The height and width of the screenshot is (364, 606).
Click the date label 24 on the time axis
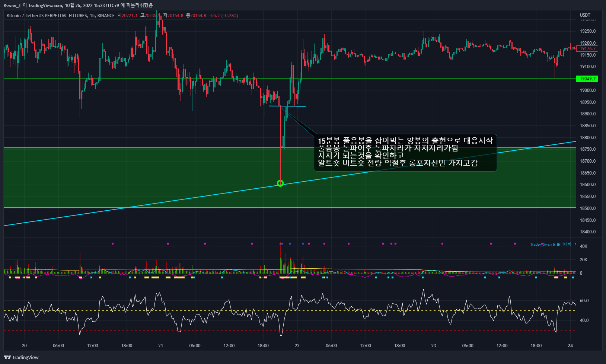point(570,346)
